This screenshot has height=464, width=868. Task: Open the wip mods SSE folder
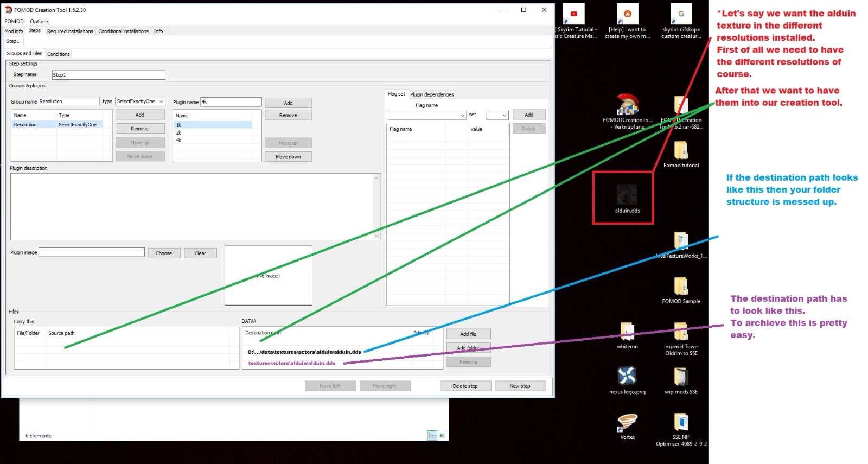point(681,377)
